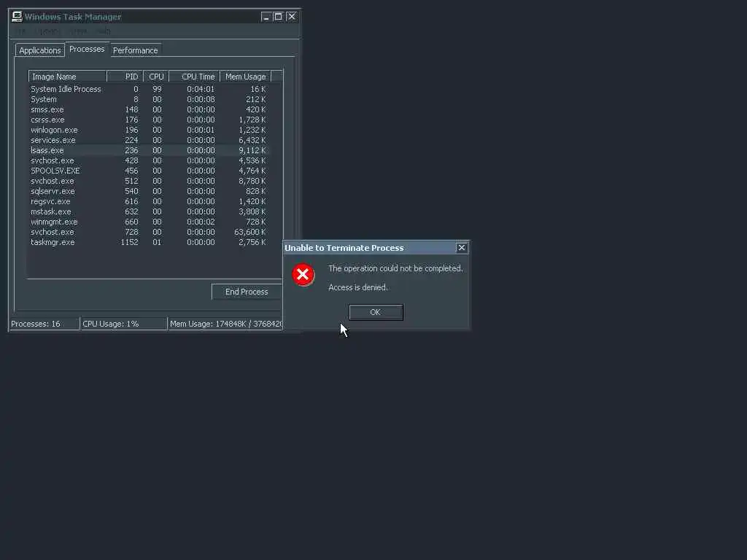This screenshot has width=747, height=560.
Task: Close the Windows Task Manager window
Action: pyautogui.click(x=292, y=17)
